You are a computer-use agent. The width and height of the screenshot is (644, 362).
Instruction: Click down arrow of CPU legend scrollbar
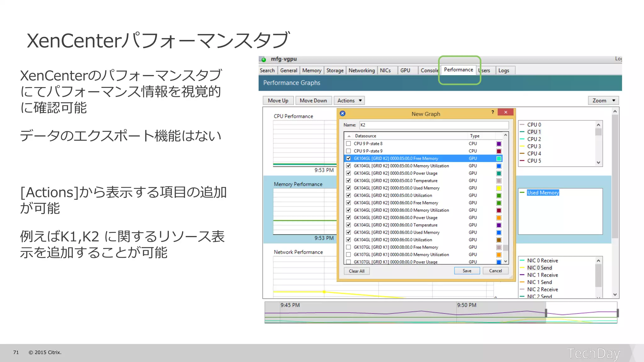click(598, 162)
